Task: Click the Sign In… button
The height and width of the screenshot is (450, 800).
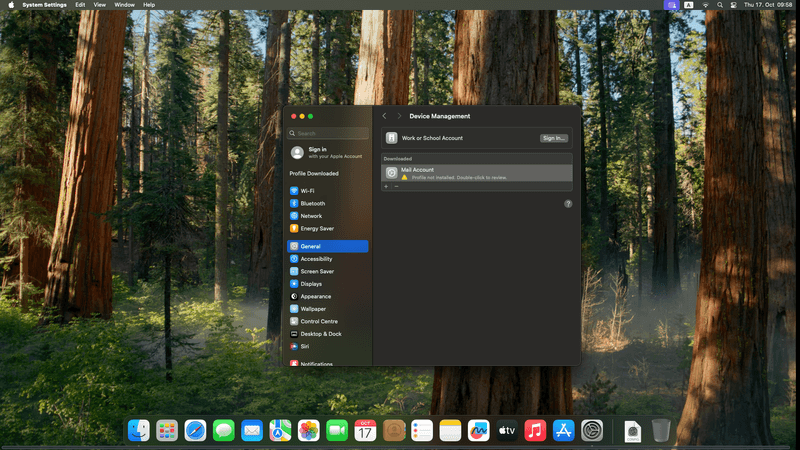Action: click(553, 138)
